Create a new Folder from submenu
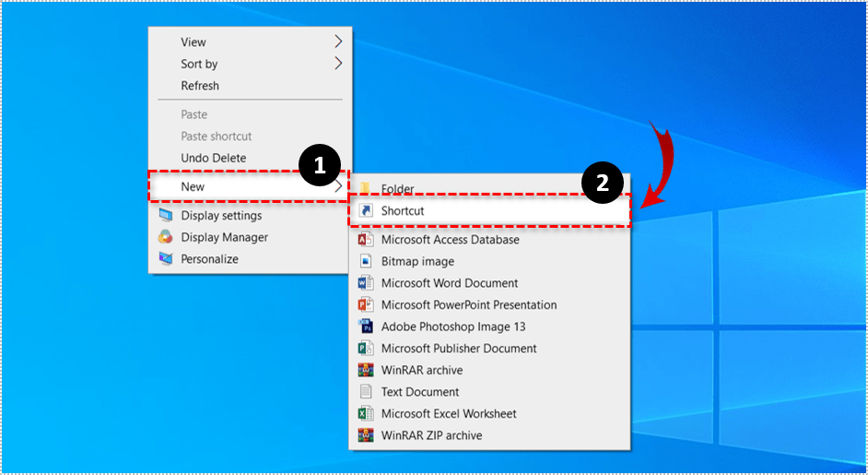This screenshot has width=868, height=475. pos(397,189)
